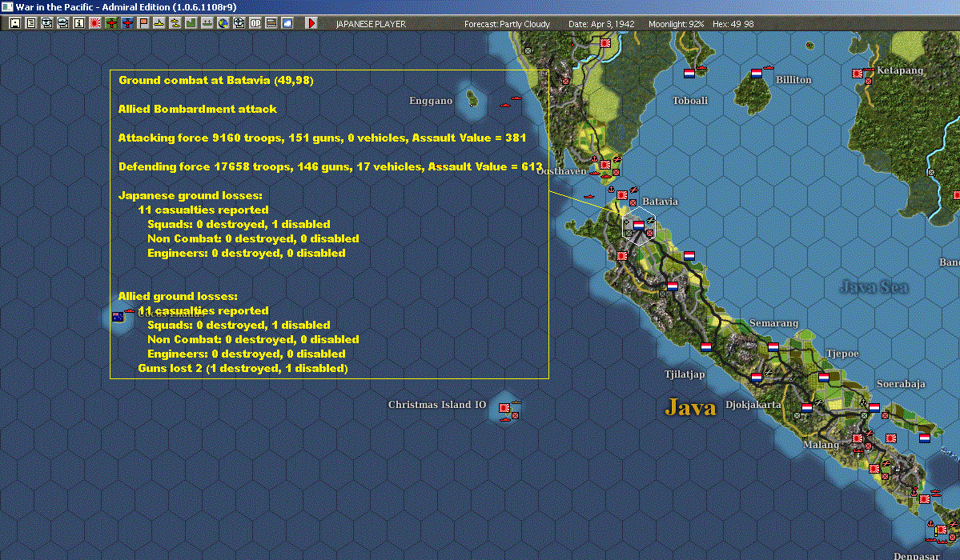
Task: Click the cloud weather toolbar icon
Action: click(287, 23)
